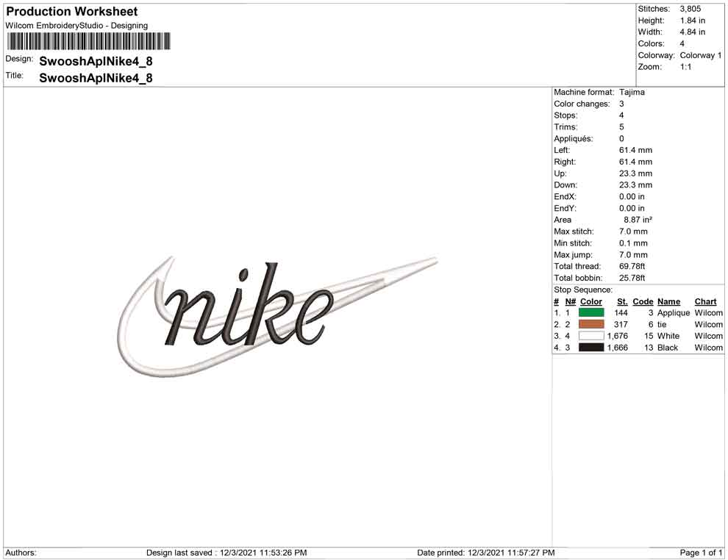Click the Height value 1.84 in
Screen dimensions: 728x560
693,21
